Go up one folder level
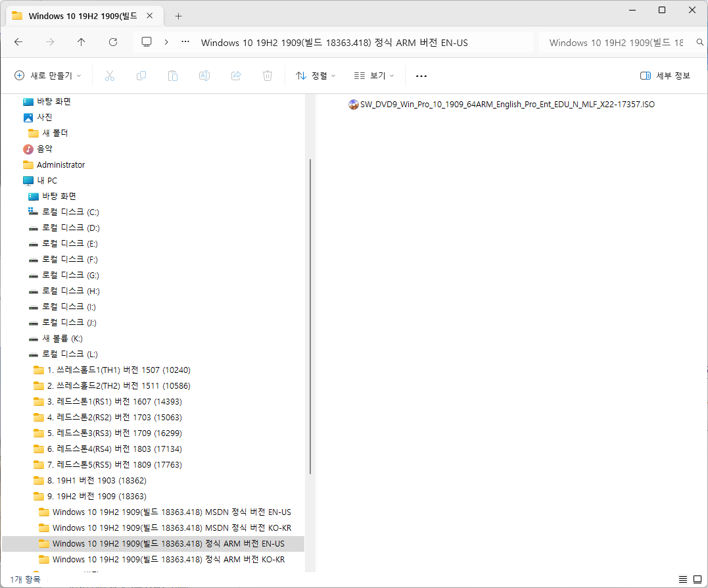The height and width of the screenshot is (588, 708). [x=82, y=42]
